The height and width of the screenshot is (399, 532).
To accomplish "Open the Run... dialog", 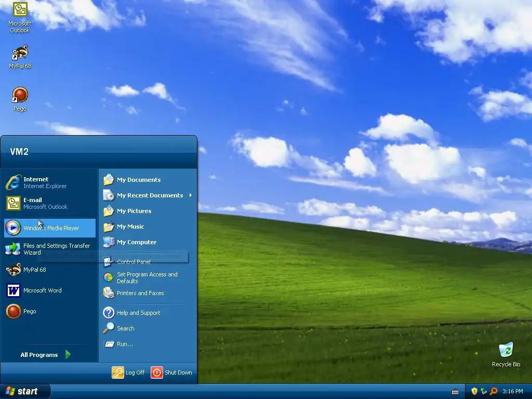I will click(148, 344).
